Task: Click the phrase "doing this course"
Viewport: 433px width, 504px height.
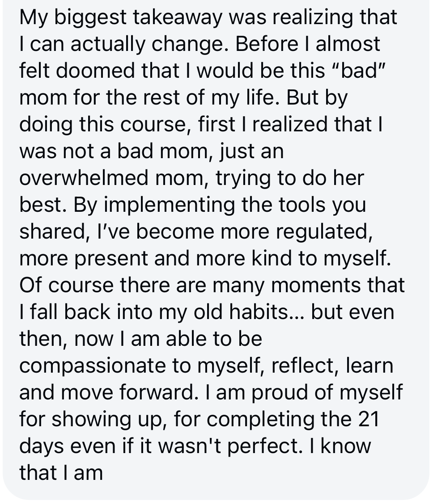Action: point(103,125)
